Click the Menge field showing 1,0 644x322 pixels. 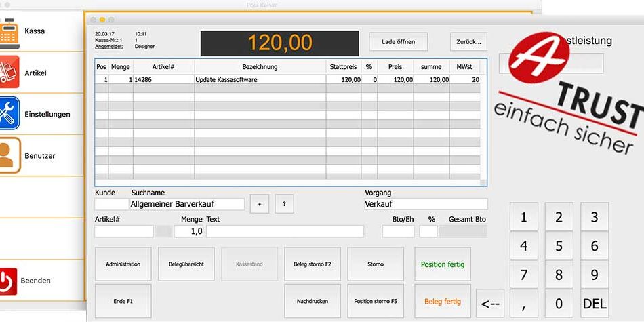tap(188, 231)
